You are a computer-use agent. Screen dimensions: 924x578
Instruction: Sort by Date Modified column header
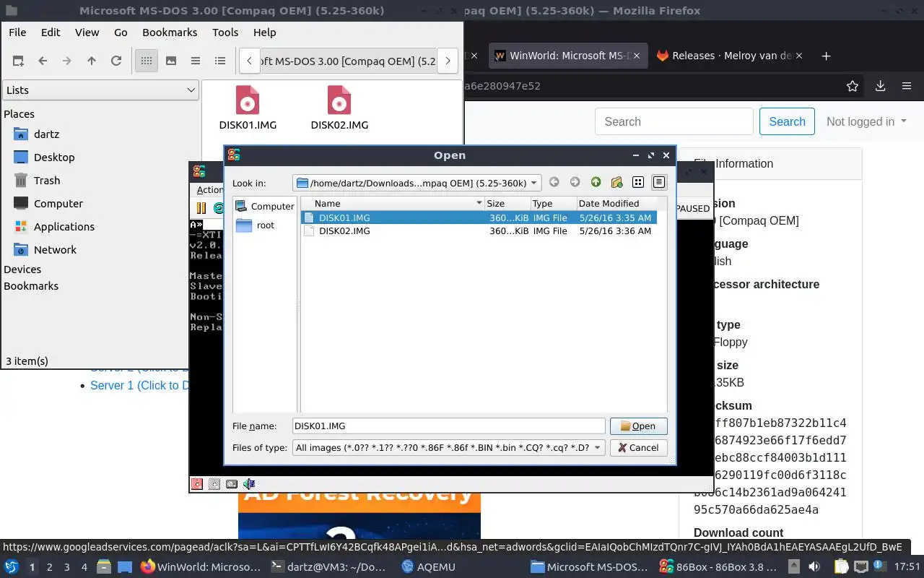tap(617, 204)
